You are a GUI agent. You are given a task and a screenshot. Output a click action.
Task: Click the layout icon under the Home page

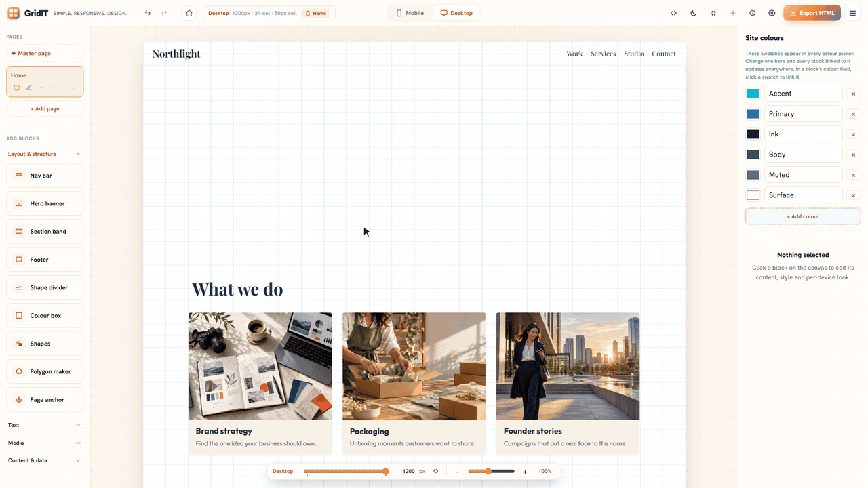pyautogui.click(x=17, y=87)
